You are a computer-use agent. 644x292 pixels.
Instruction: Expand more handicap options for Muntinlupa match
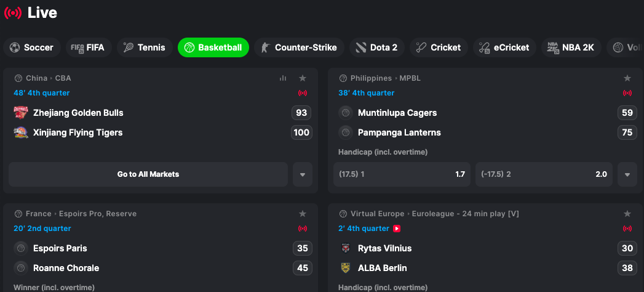click(x=627, y=174)
